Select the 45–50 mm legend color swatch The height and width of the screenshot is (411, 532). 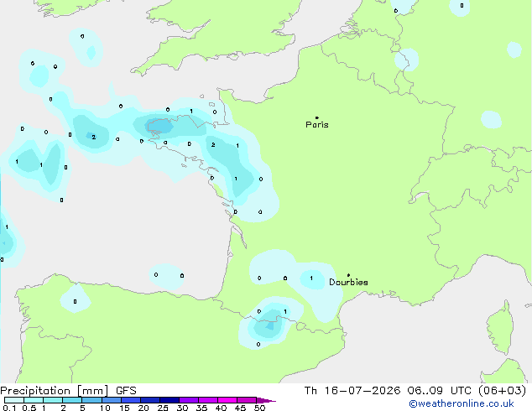(x=247, y=400)
